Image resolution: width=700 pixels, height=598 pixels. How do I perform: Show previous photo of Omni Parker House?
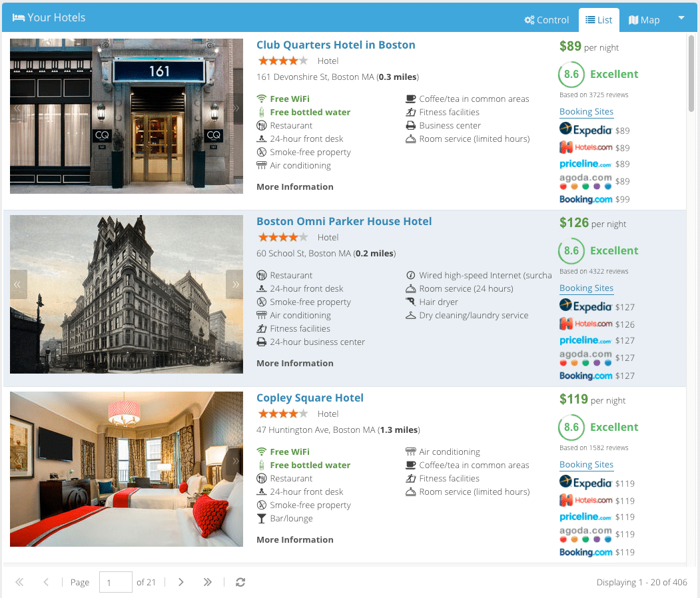18,284
